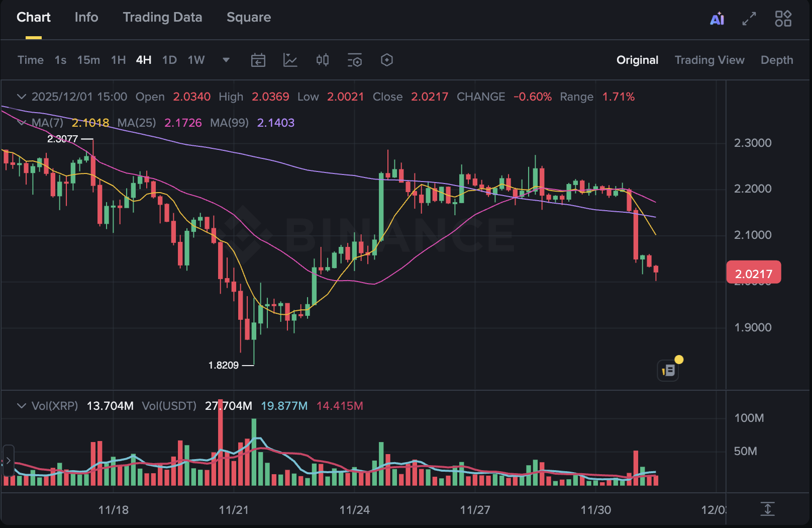Select the Original chart mode

click(637, 60)
